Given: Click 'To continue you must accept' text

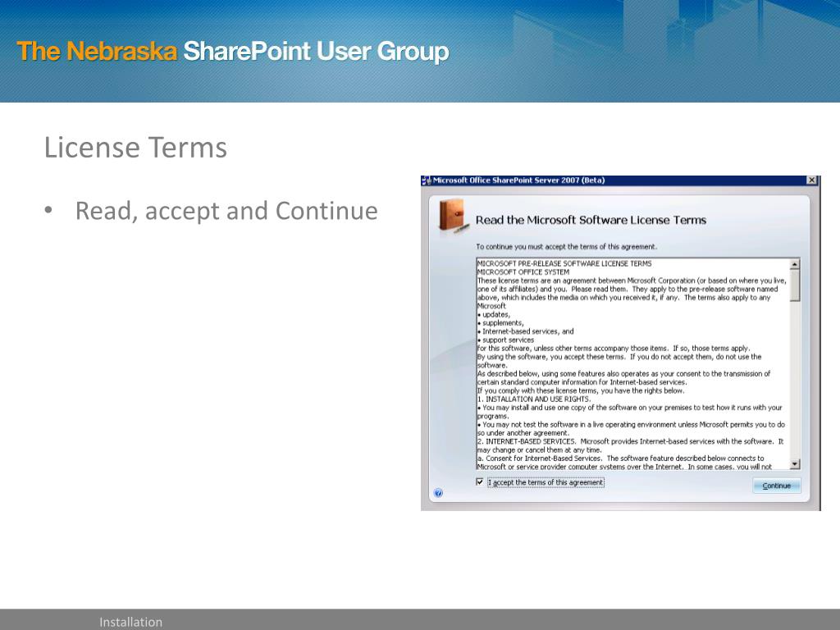Looking at the screenshot, I should [x=566, y=247].
